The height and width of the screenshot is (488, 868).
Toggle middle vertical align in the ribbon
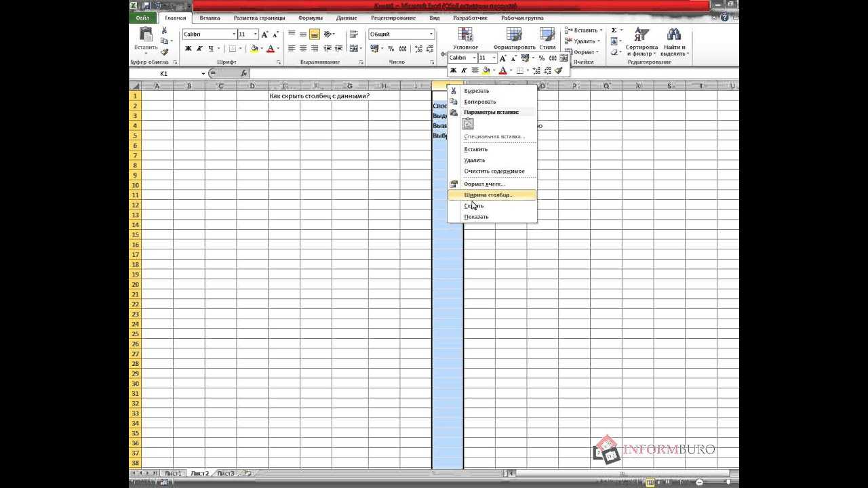pyautogui.click(x=303, y=35)
